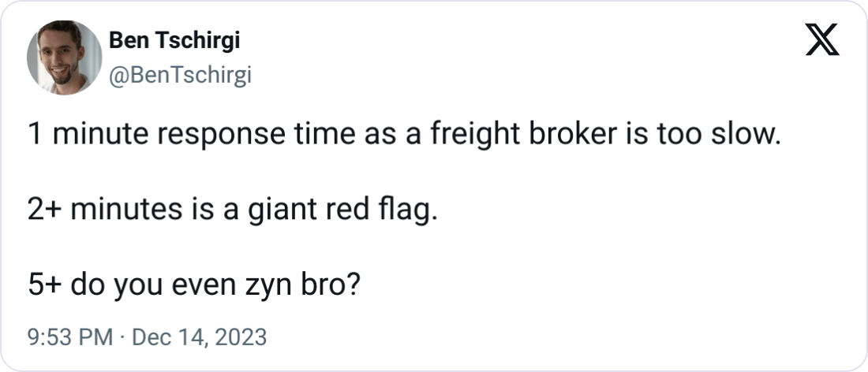This screenshot has height=372, width=868.
Task: Click the line "2+ minutes is a giant red flag."
Action: pyautogui.click(x=233, y=210)
